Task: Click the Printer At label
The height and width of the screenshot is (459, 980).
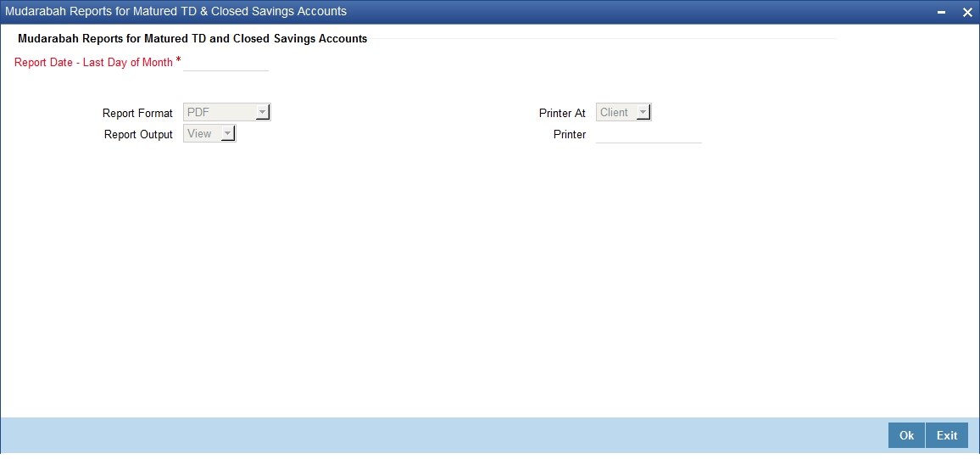Action: [563, 113]
